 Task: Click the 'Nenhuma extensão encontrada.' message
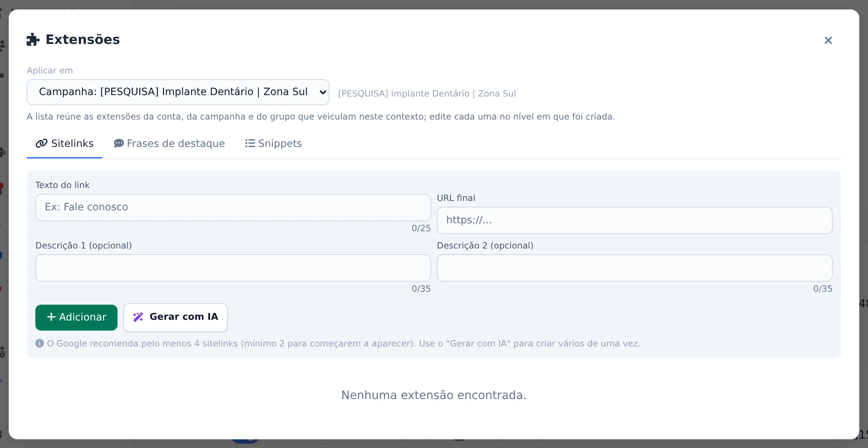[434, 395]
